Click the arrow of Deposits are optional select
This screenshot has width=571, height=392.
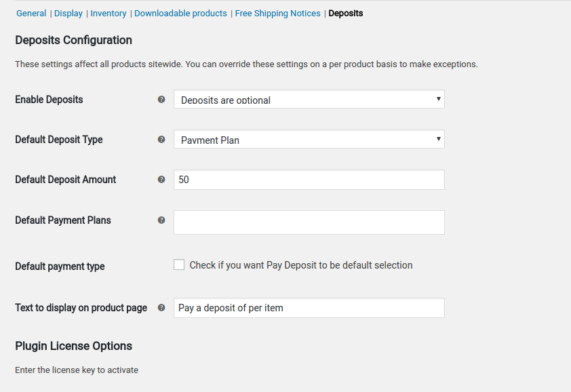click(x=439, y=99)
